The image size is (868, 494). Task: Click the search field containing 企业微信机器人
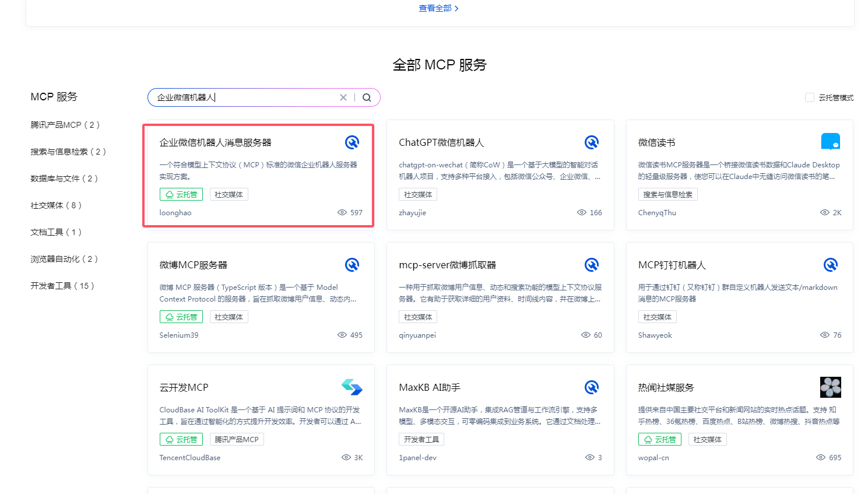[263, 97]
